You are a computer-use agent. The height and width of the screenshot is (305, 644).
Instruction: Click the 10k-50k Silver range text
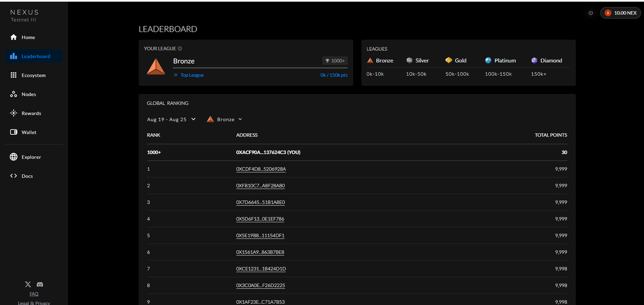tap(416, 74)
